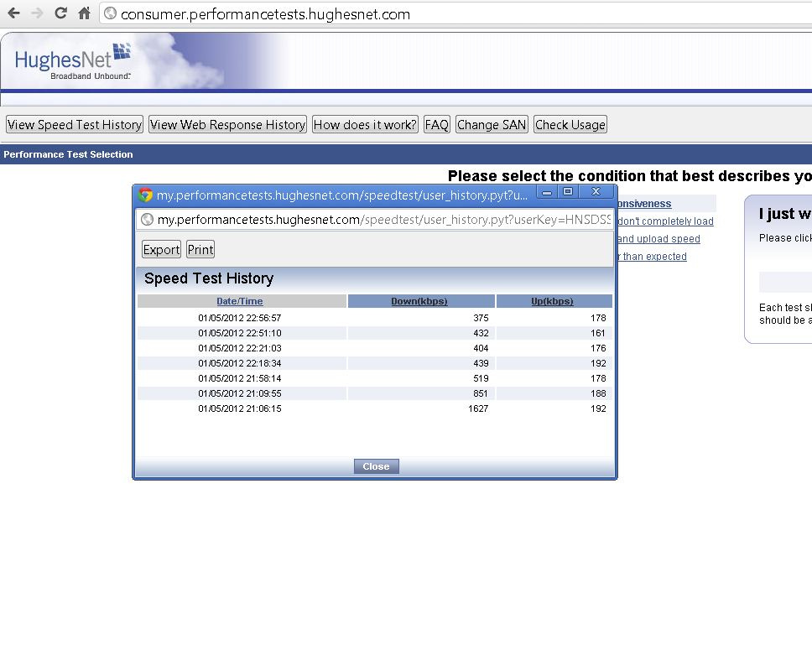
Task: Reload the page with the refresh icon
Action: pyautogui.click(x=60, y=13)
